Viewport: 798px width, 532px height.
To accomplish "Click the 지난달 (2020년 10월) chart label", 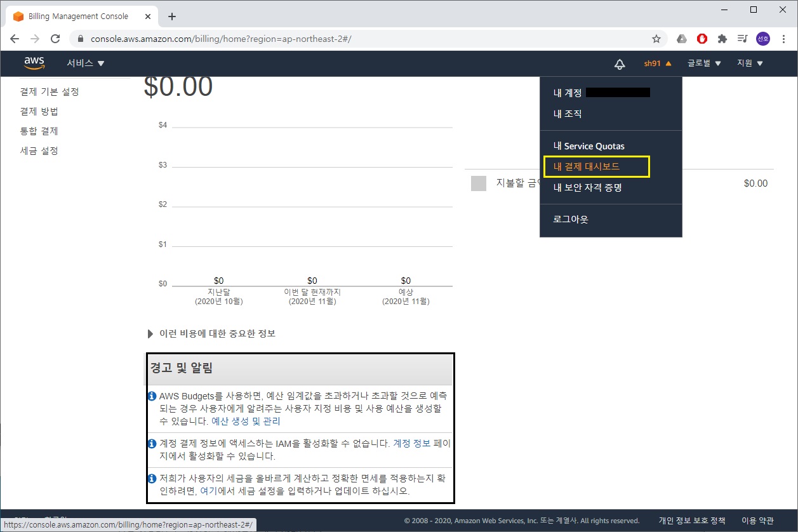I will coord(219,296).
